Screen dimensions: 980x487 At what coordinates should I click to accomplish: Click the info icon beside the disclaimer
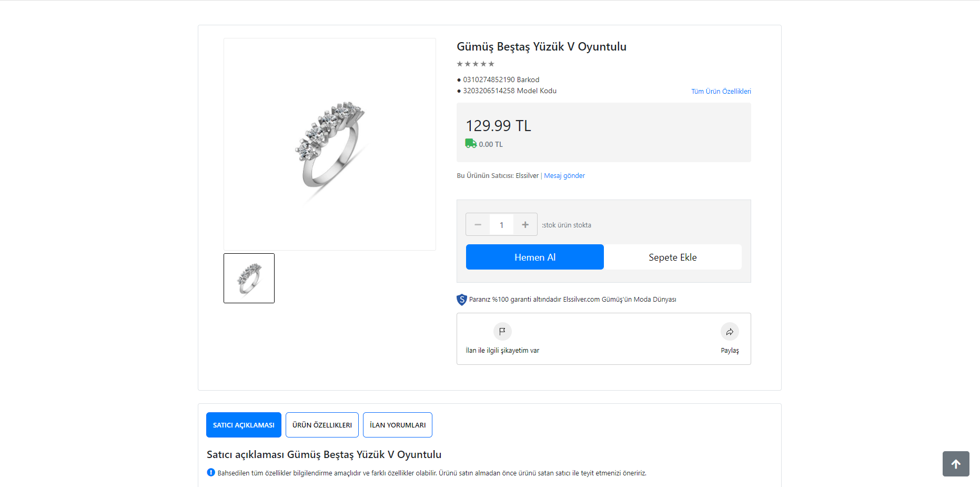tap(211, 472)
